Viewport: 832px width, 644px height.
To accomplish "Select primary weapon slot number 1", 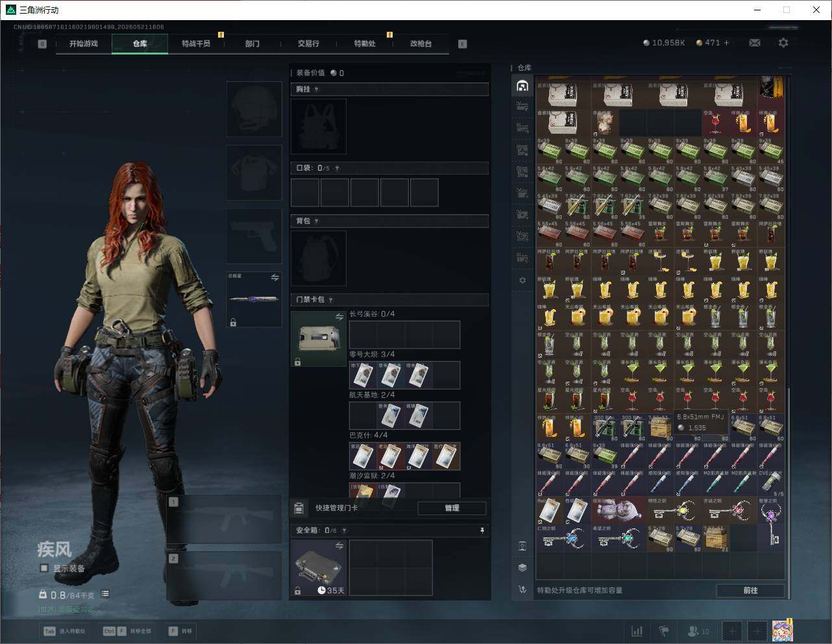I will click(225, 519).
